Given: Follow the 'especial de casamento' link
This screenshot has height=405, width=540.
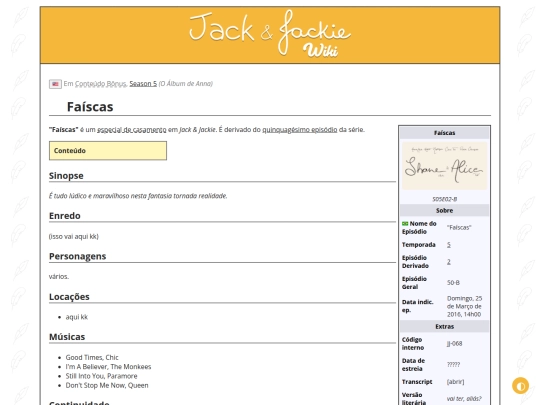Looking at the screenshot, I should point(132,130).
